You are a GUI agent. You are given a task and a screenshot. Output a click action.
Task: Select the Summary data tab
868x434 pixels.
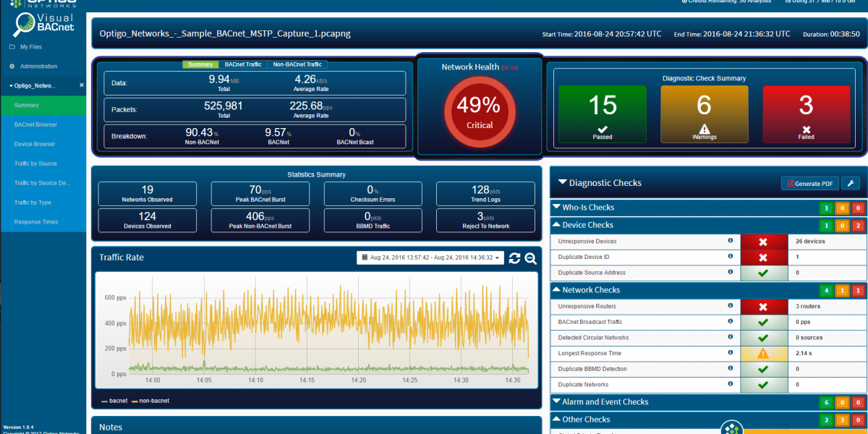[x=200, y=64]
